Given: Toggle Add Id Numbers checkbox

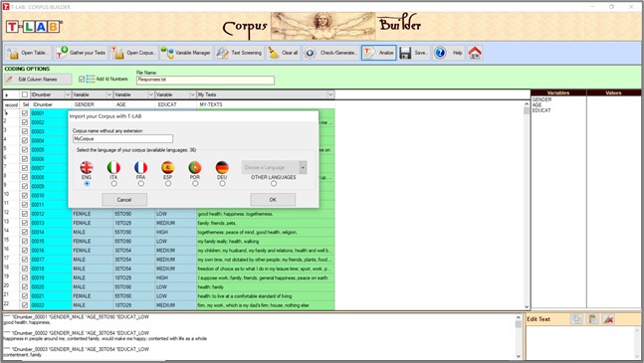Looking at the screenshot, I should tap(82, 79).
